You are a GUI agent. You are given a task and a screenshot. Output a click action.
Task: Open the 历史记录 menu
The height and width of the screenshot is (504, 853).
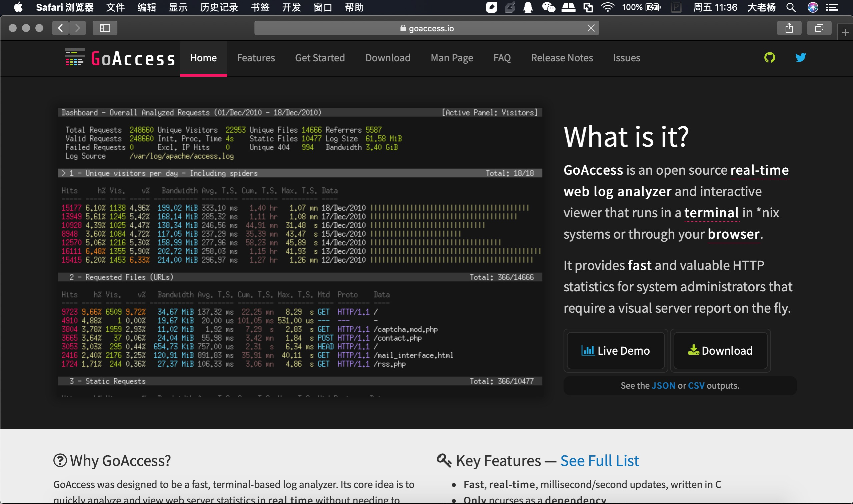(x=219, y=7)
